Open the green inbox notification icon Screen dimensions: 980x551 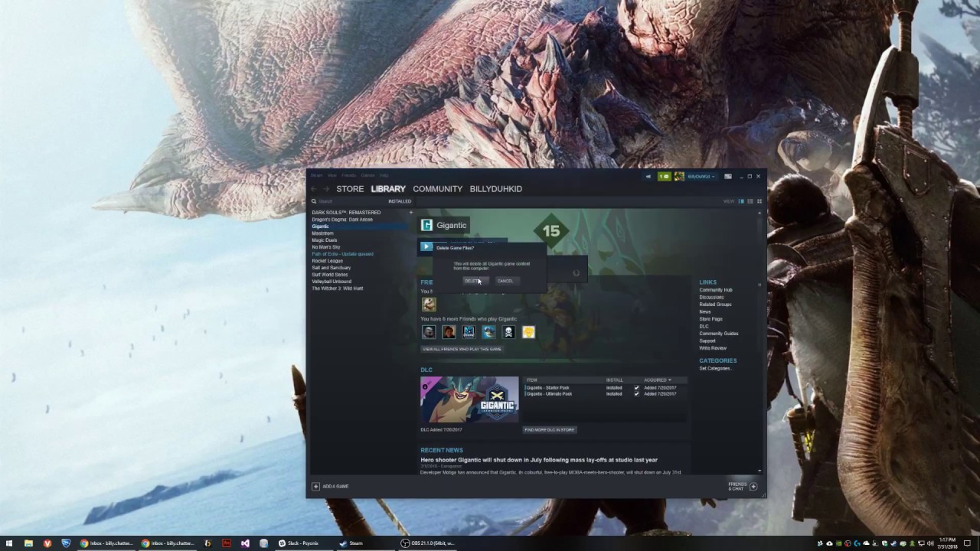(665, 177)
